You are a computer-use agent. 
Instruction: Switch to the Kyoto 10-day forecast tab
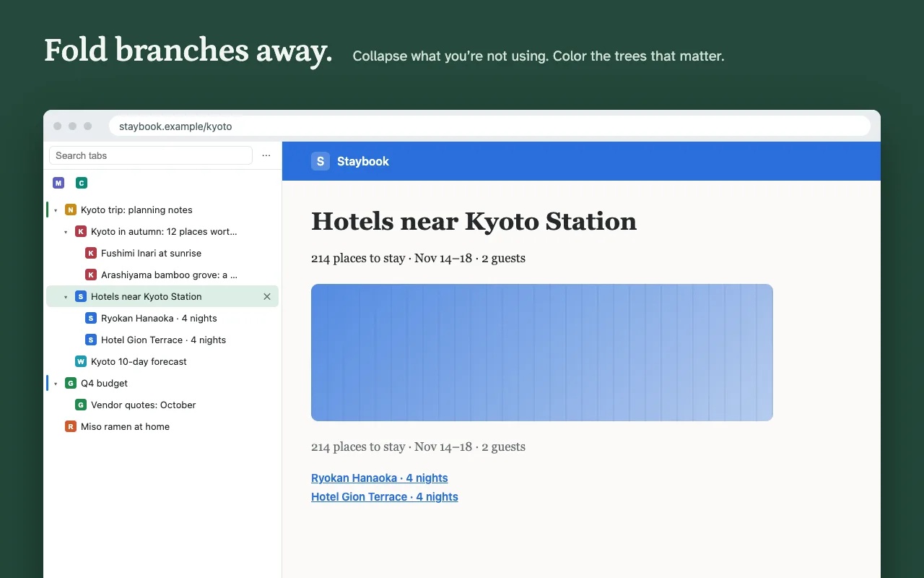click(x=162, y=361)
